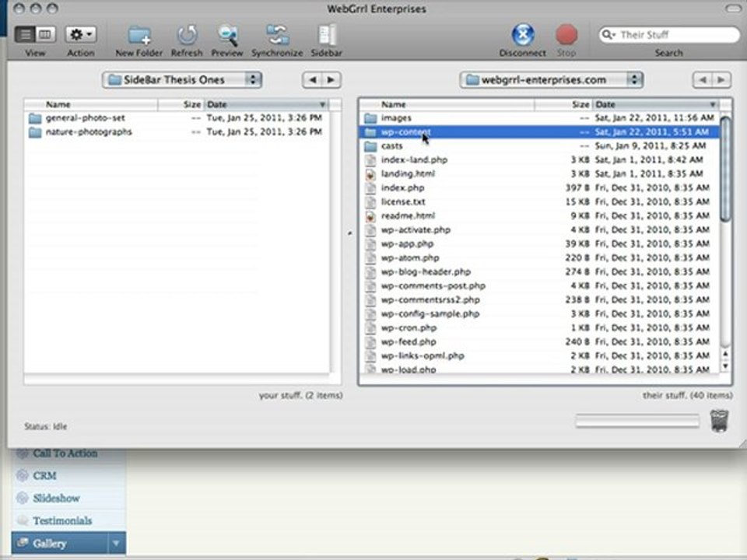The width and height of the screenshot is (747, 560).
Task: Click the remote pane scroll up arrow
Action: [725, 355]
